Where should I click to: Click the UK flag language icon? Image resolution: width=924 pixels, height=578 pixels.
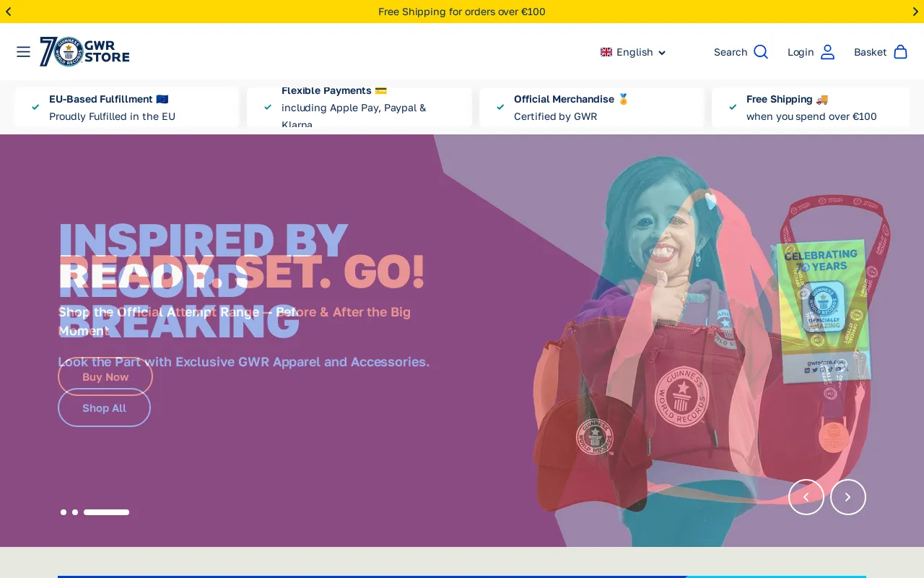(606, 52)
